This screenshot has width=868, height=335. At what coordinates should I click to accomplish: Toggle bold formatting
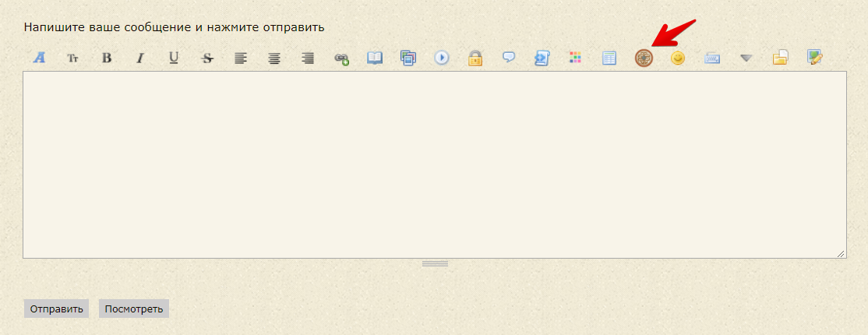(x=107, y=58)
